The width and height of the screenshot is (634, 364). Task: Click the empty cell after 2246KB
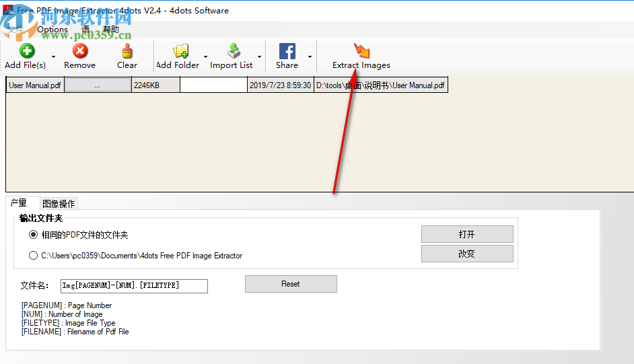213,85
